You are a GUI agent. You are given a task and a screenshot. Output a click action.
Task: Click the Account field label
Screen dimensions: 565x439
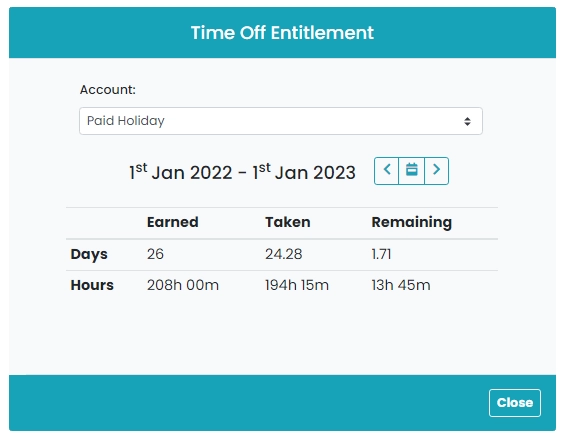[108, 90]
